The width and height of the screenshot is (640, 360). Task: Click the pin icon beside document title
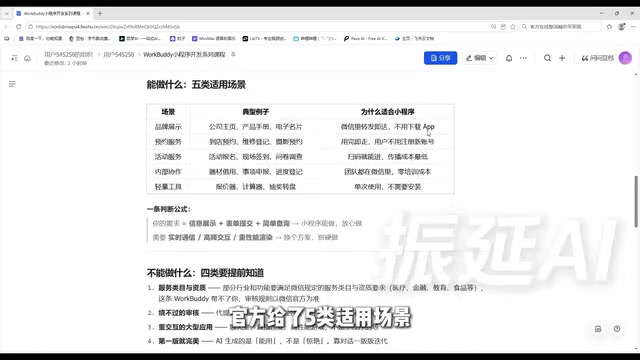(233, 54)
